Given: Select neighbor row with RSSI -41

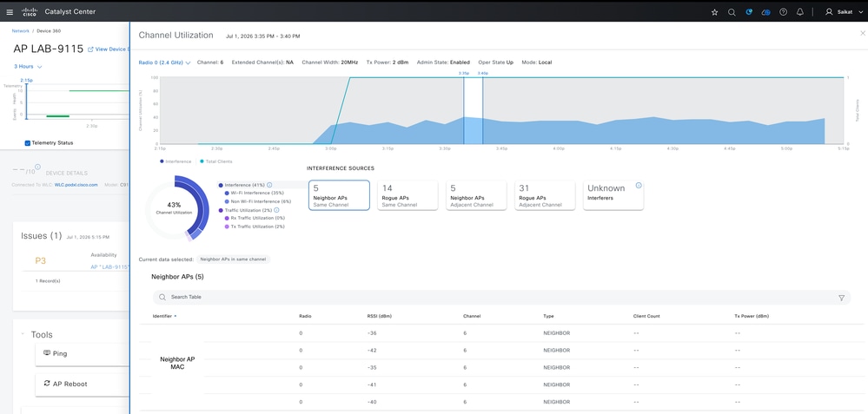Looking at the screenshot, I should (501, 384).
